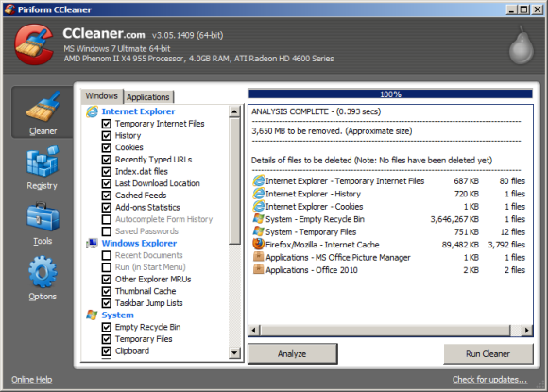Select the Firefox/Mozilla Internet Cache result row
The height and width of the screenshot is (392, 548).
388,245
